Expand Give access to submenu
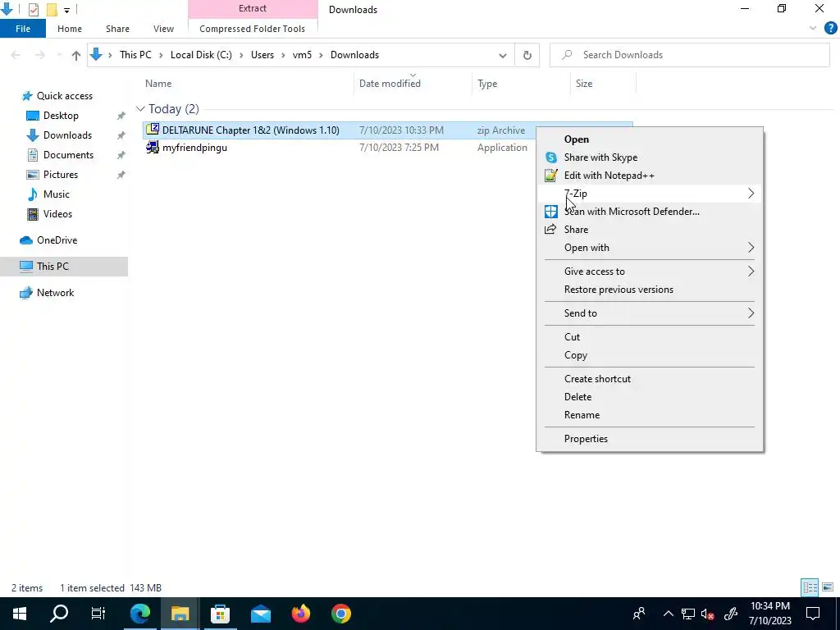This screenshot has height=630, width=840. [x=650, y=272]
